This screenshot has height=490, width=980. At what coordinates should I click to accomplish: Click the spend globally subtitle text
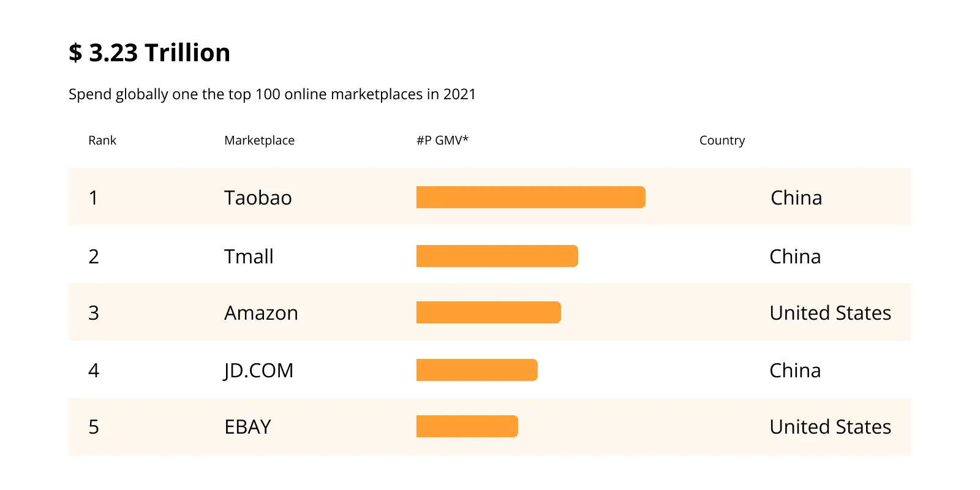click(x=272, y=94)
